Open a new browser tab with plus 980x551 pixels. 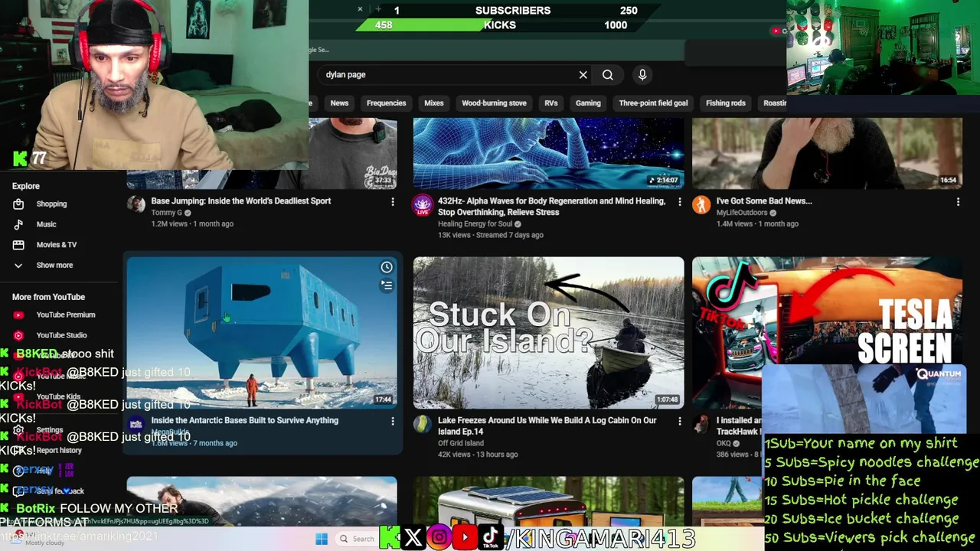tap(378, 9)
